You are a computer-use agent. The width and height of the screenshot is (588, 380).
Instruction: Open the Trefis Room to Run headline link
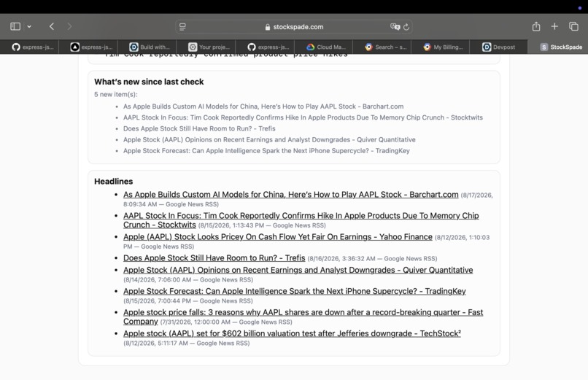[x=214, y=257]
